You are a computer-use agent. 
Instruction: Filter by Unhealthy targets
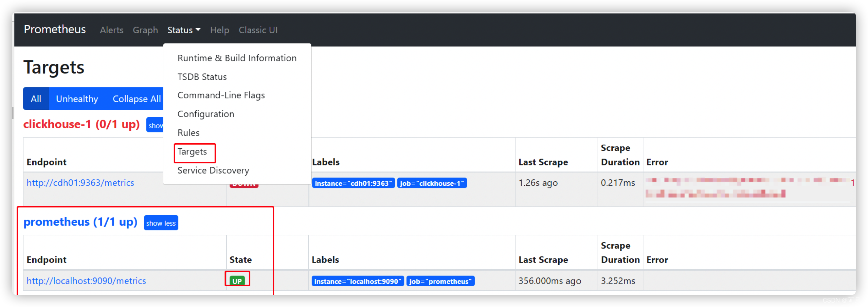pos(77,99)
